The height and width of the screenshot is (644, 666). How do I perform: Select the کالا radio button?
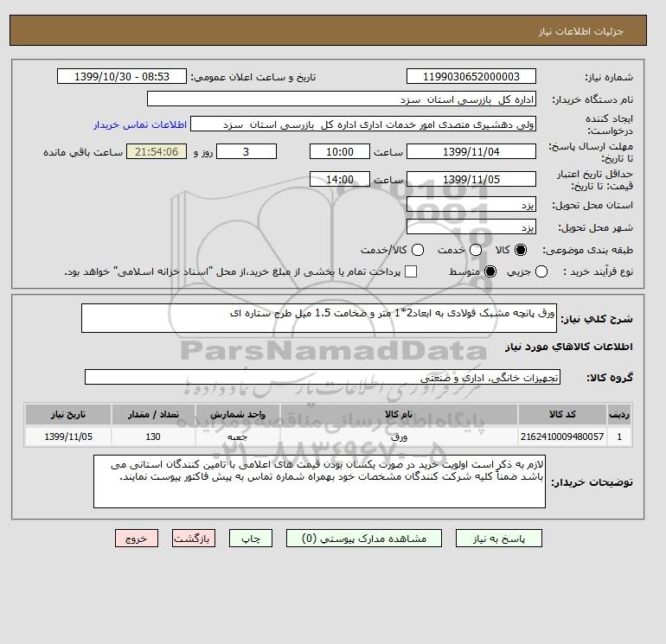[x=521, y=250]
